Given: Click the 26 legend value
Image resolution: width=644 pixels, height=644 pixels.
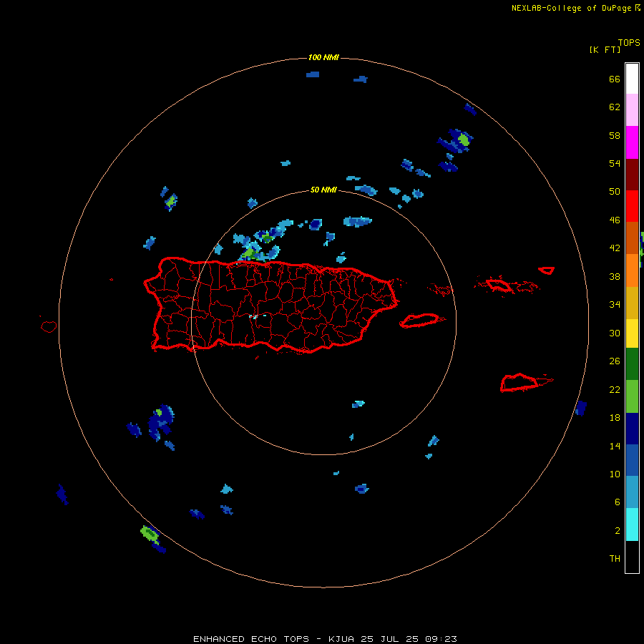Looking at the screenshot, I should [x=615, y=361].
